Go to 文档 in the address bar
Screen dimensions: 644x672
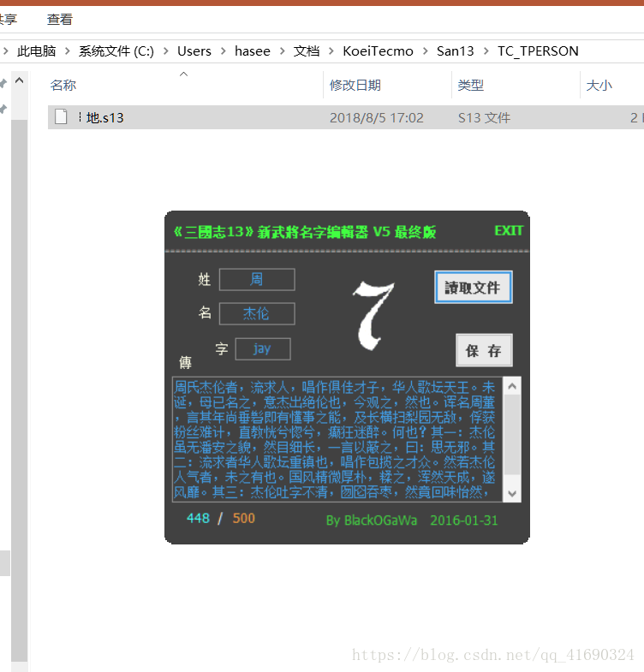click(306, 51)
